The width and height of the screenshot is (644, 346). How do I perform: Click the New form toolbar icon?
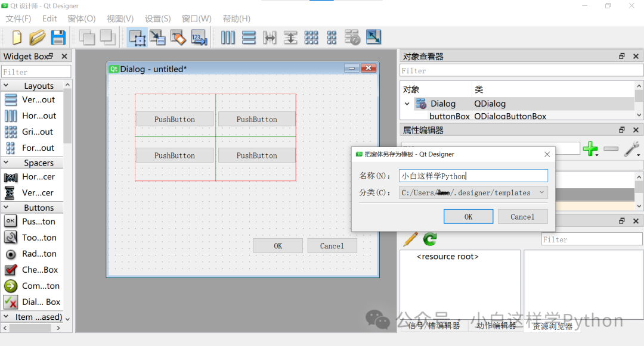click(x=17, y=38)
